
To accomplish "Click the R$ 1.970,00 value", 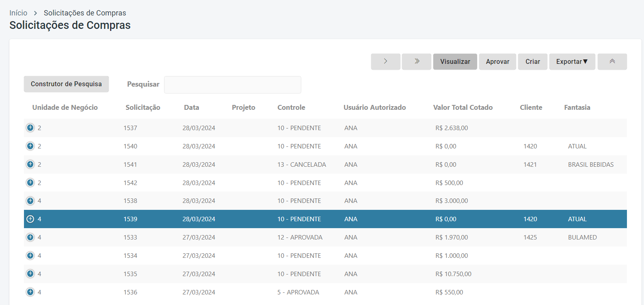I will coord(452,237).
